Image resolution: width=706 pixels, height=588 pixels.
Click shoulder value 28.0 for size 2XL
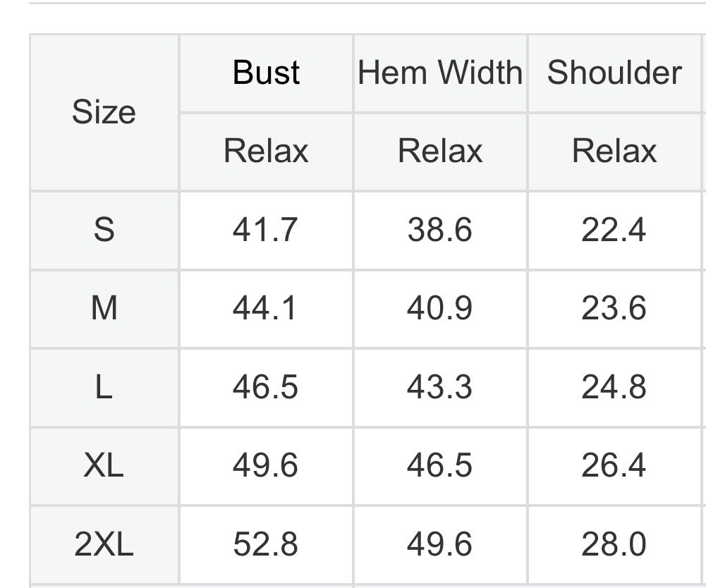(x=614, y=544)
